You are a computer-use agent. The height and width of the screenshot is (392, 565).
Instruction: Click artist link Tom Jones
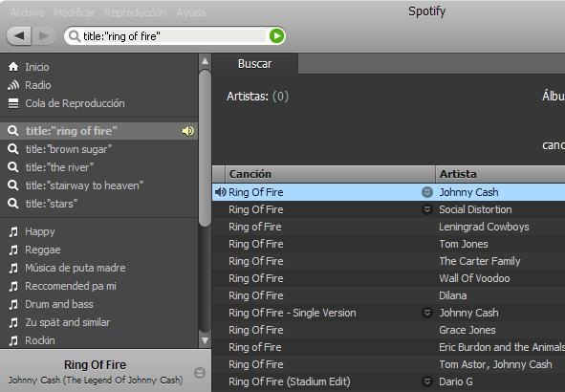tap(464, 244)
